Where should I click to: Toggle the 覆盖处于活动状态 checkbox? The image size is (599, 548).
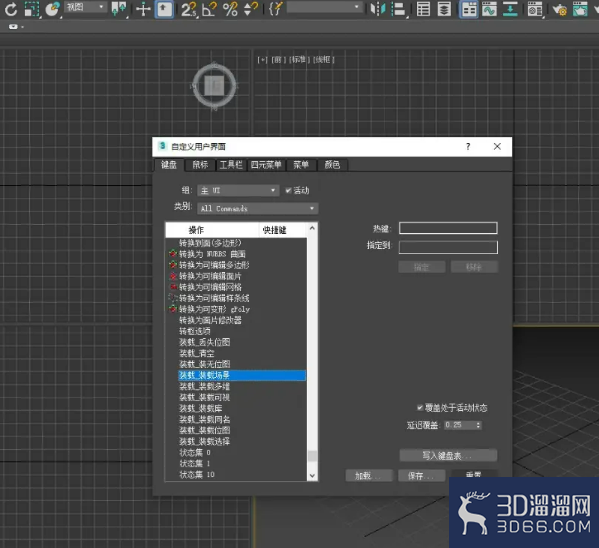coord(420,408)
